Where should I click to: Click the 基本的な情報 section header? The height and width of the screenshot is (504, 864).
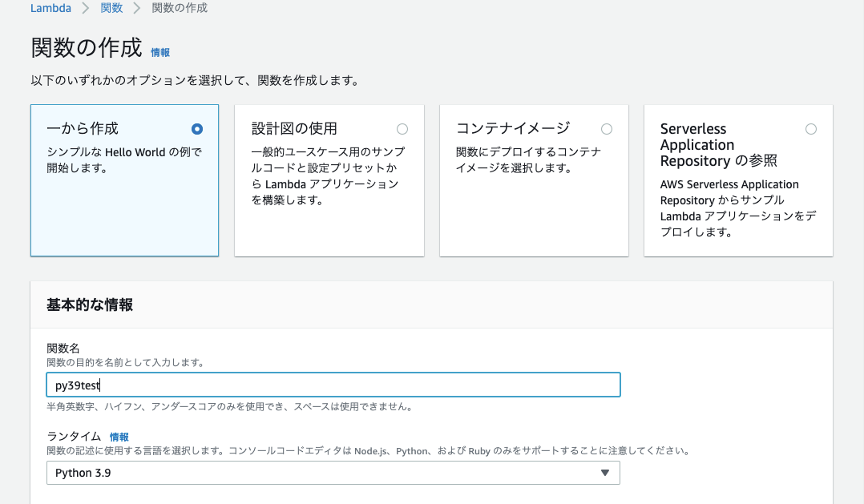point(90,304)
